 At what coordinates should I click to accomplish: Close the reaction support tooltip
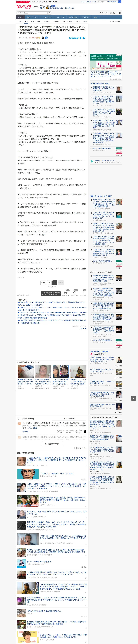[60, 292]
